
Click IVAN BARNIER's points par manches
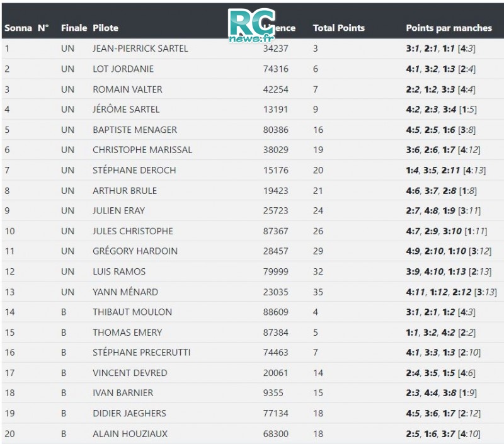pos(441,392)
